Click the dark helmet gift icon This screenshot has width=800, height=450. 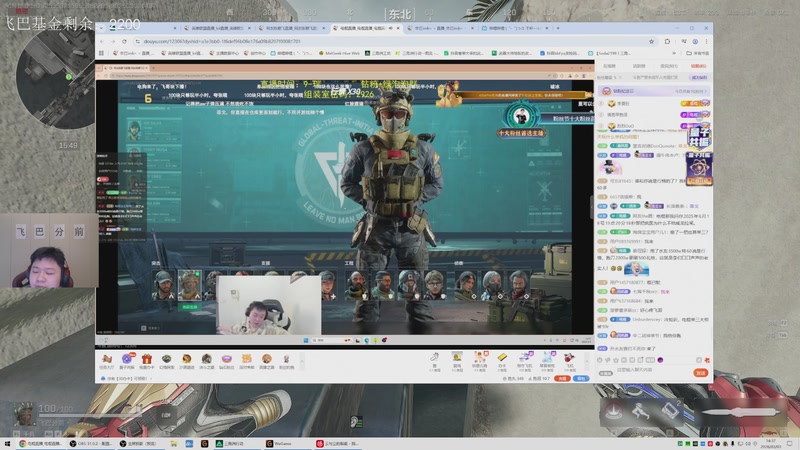166,360
